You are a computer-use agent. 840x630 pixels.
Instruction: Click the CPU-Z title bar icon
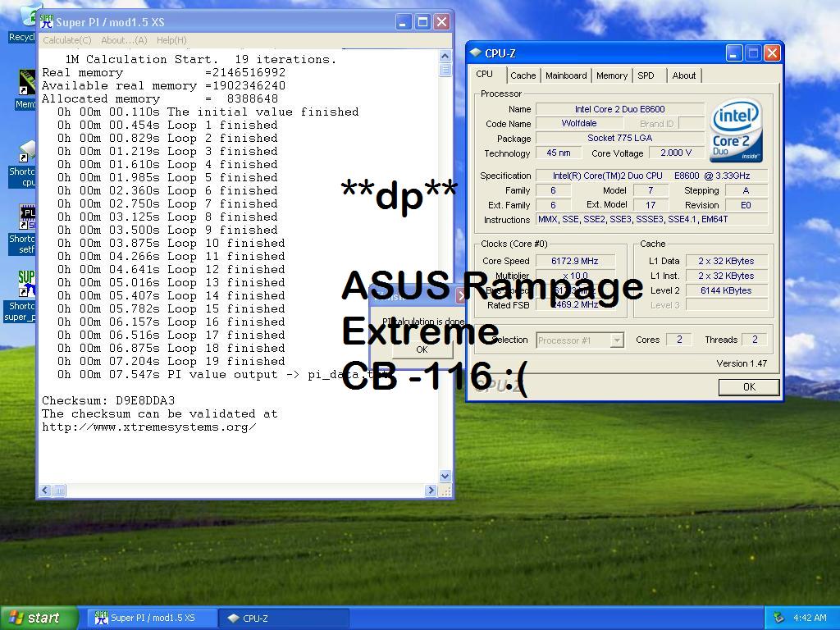[475, 52]
